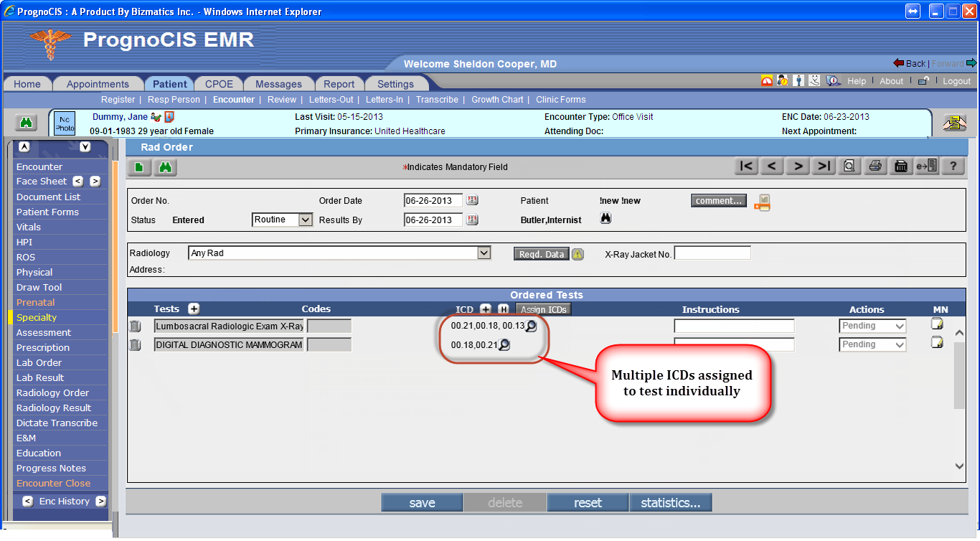Click the comment... button
Viewport: 980px width, 541px height.
(x=719, y=201)
